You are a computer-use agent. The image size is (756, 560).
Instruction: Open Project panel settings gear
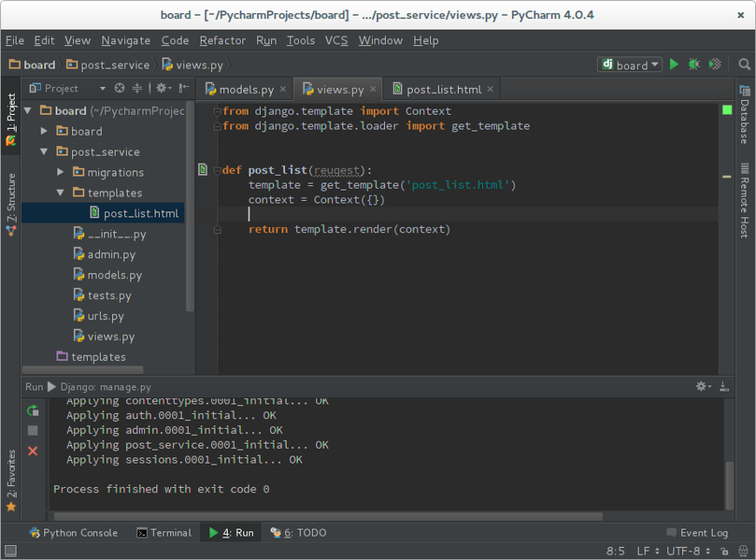click(164, 88)
